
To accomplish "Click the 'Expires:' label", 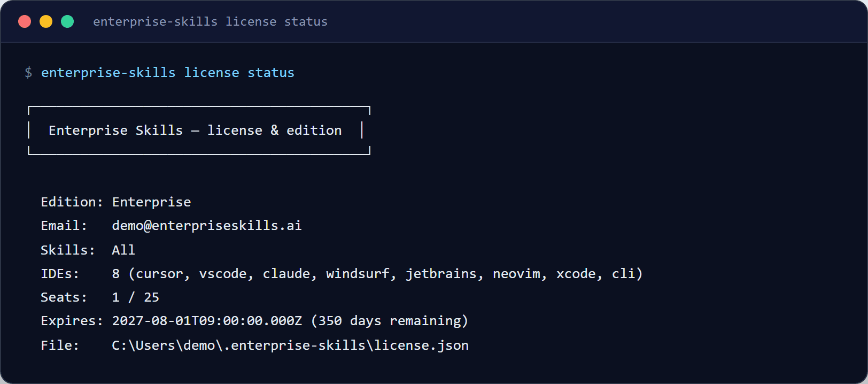I will [72, 321].
